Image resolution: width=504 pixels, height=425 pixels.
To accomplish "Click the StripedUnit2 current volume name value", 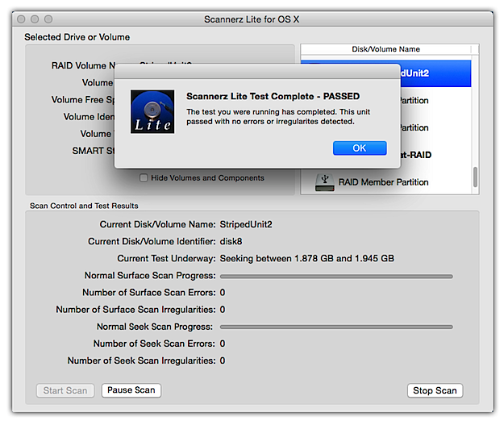I will [x=246, y=224].
